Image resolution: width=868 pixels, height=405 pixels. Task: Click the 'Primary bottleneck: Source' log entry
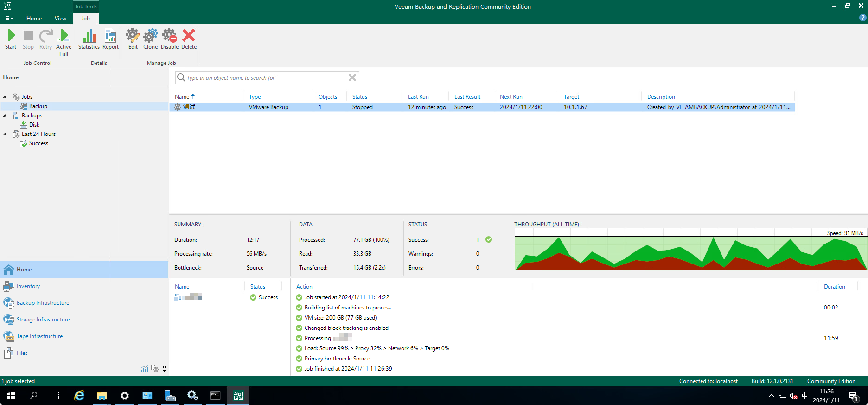coord(337,359)
